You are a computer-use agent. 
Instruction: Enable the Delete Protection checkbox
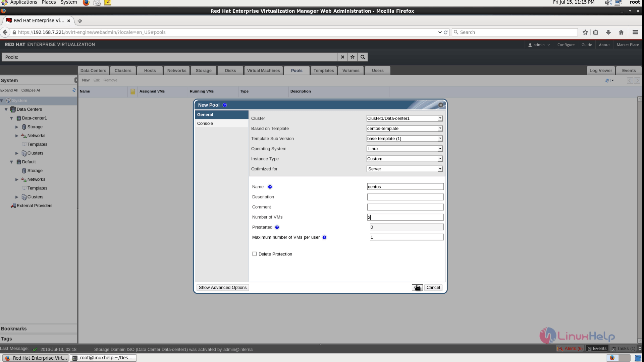coord(255,254)
